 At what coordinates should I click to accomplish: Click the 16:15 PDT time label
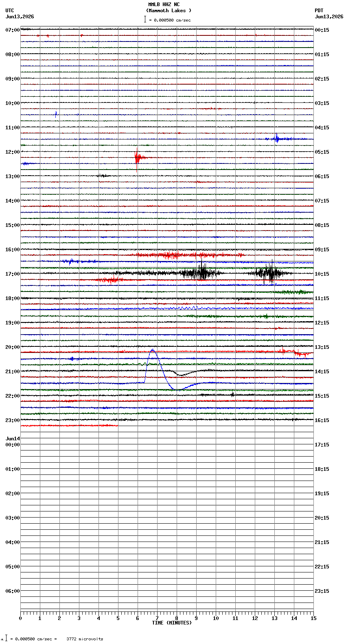(322, 420)
